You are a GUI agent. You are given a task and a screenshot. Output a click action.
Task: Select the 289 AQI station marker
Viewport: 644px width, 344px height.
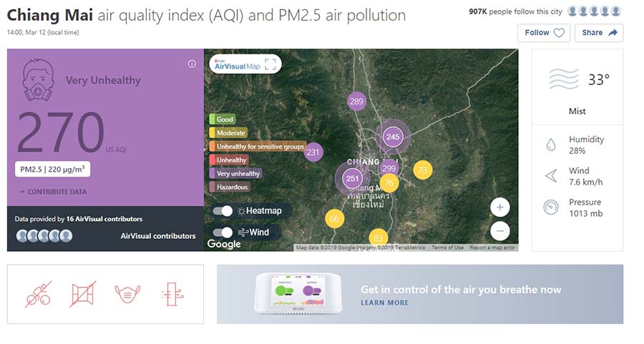(x=356, y=102)
